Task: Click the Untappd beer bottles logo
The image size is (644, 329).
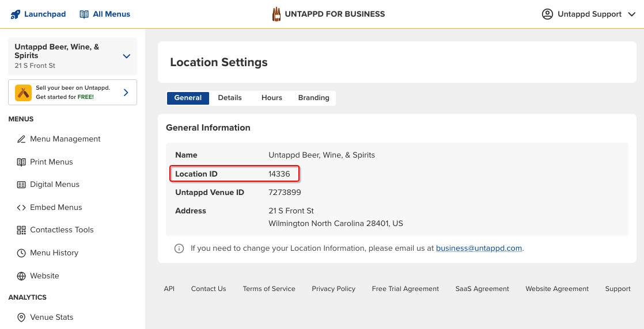Action: 276,14
